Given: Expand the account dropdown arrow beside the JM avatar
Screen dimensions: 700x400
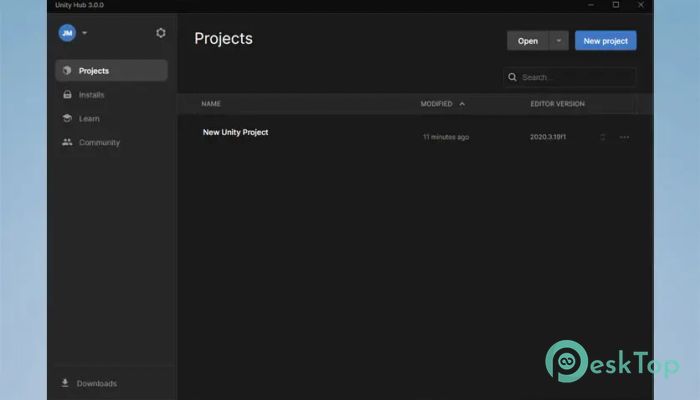Looking at the screenshot, I should (x=84, y=33).
